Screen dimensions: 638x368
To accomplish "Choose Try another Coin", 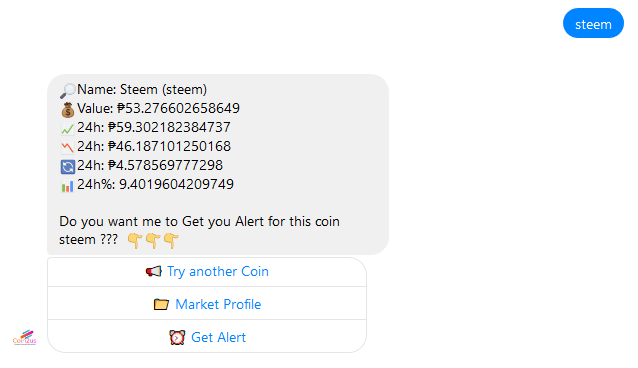I will click(207, 272).
